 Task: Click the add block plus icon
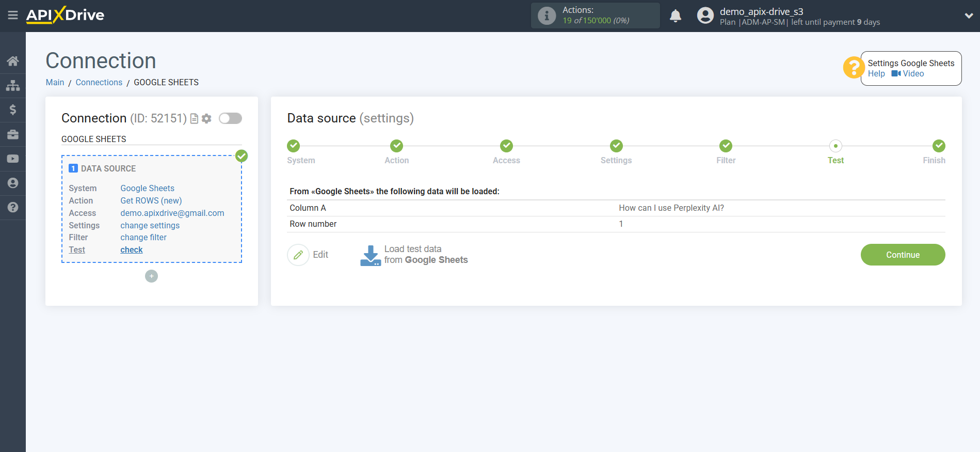point(151,276)
